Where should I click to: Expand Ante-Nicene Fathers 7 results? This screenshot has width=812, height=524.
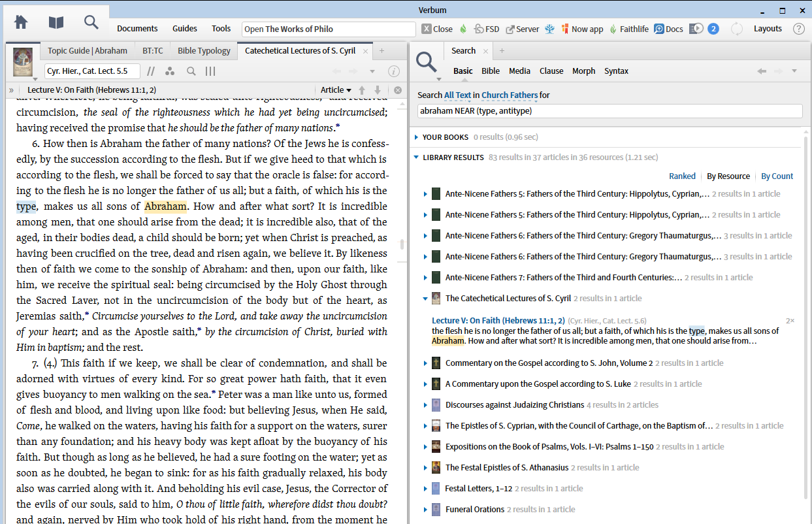click(x=425, y=278)
